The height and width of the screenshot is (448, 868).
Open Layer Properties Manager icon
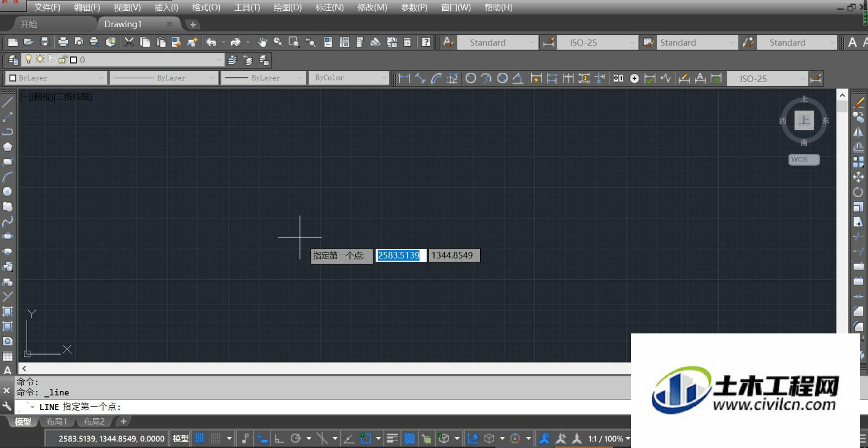(x=14, y=60)
